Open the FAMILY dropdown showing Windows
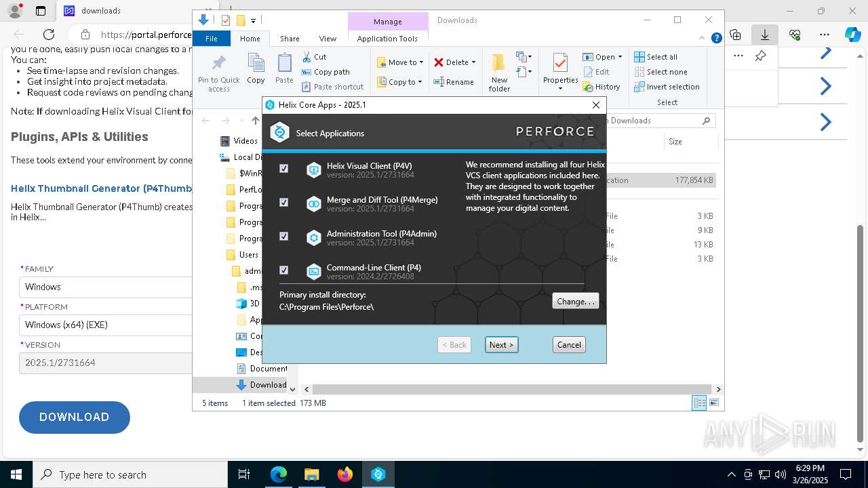 (106, 287)
